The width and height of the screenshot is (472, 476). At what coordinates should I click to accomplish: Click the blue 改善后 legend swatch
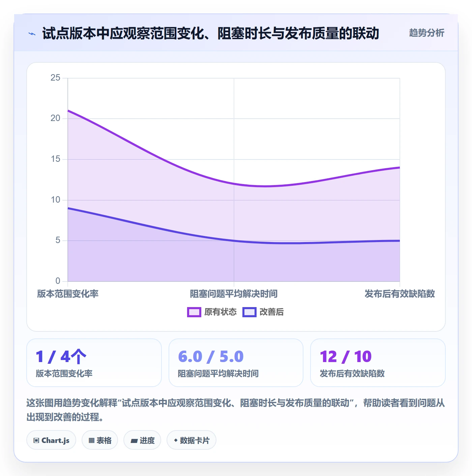click(x=249, y=312)
